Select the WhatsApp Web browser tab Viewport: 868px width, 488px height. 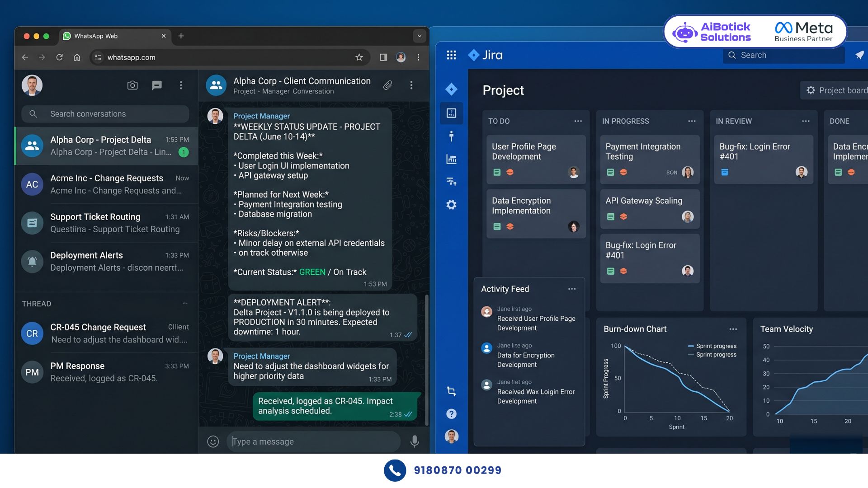115,36
